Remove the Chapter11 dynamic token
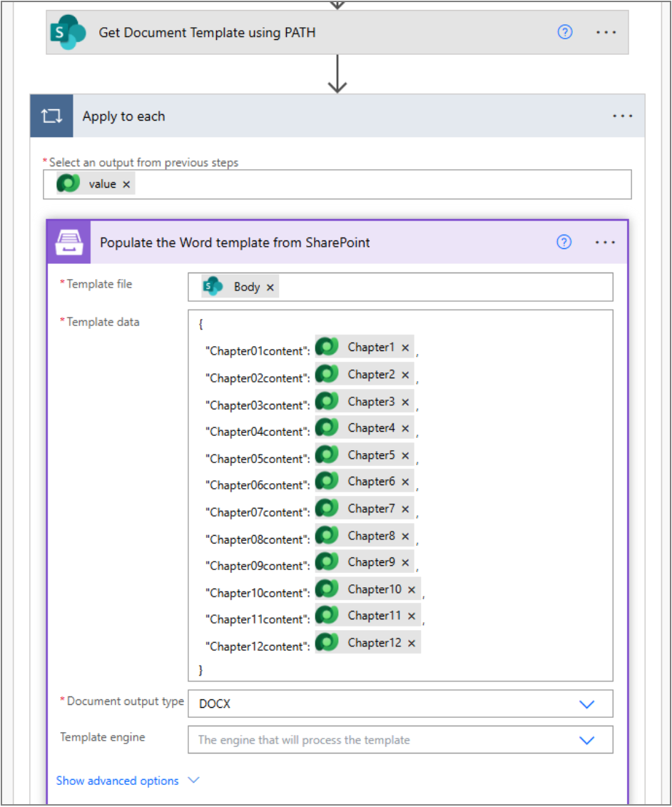Viewport: 672px width, 807px height. [412, 616]
